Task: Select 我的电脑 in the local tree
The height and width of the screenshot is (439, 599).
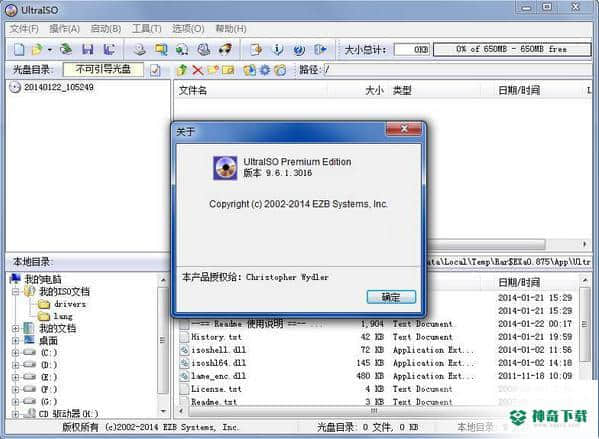Action: (43, 279)
